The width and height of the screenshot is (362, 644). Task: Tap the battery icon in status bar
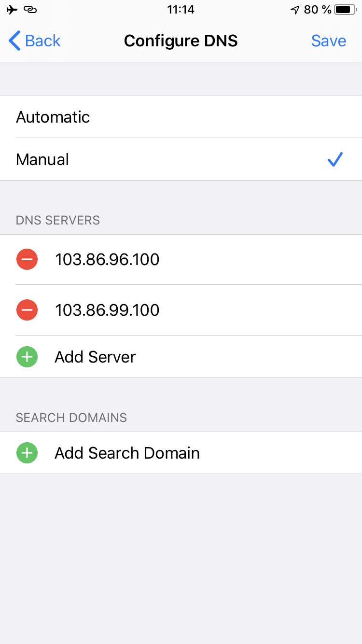pyautogui.click(x=345, y=10)
